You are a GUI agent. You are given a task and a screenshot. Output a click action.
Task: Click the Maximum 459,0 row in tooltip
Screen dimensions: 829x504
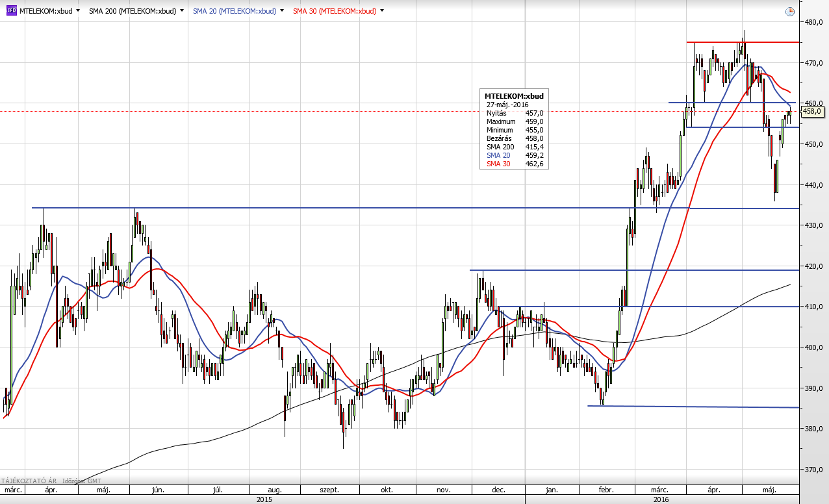515,121
